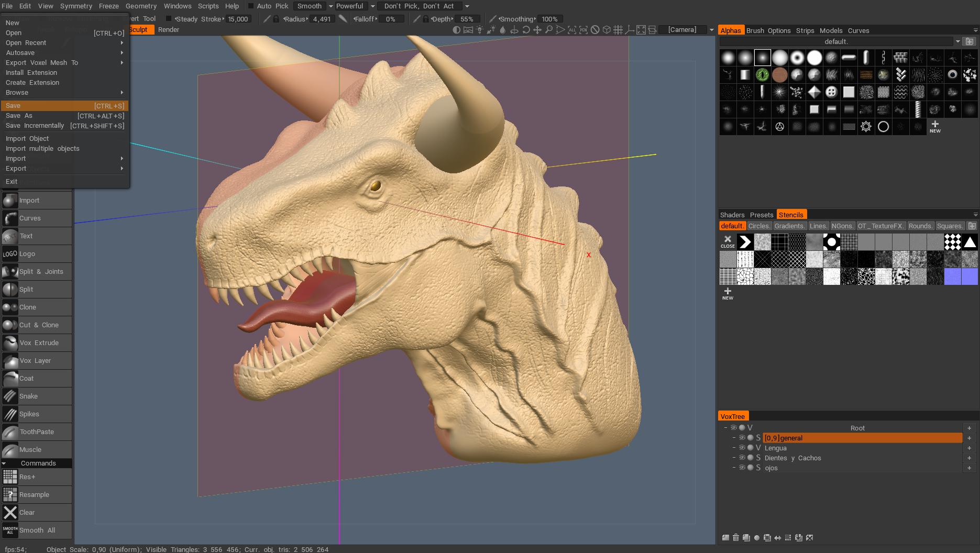Open the Powerful mode dropdown arrow
Image resolution: width=980 pixels, height=553 pixels.
372,6
